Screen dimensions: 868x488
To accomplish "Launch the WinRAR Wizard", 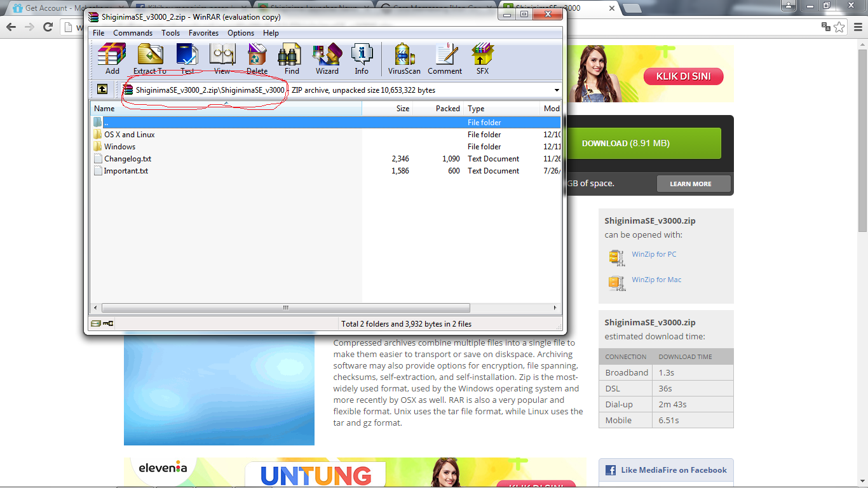I will [x=327, y=59].
